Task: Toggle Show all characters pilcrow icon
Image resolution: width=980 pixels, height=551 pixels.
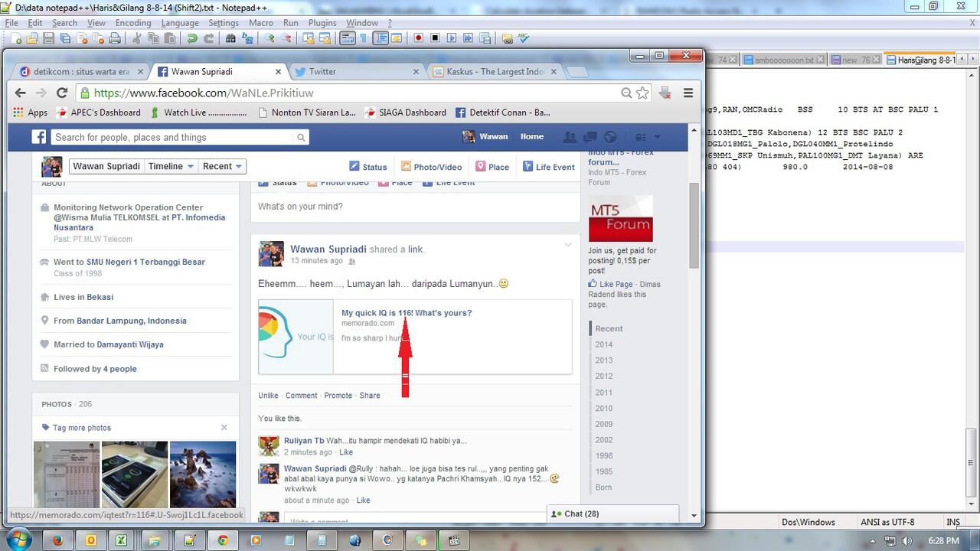Action: click(x=364, y=37)
